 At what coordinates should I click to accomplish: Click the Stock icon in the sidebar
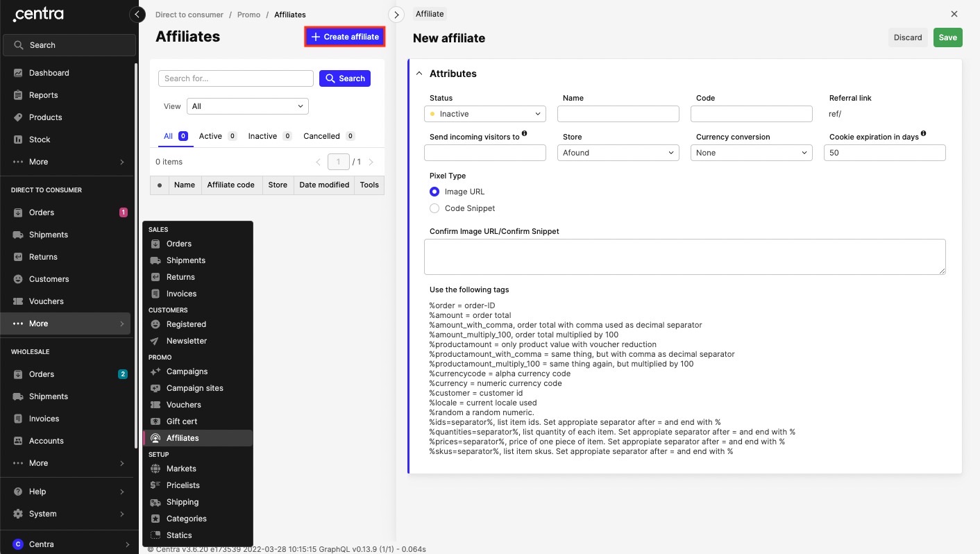18,140
